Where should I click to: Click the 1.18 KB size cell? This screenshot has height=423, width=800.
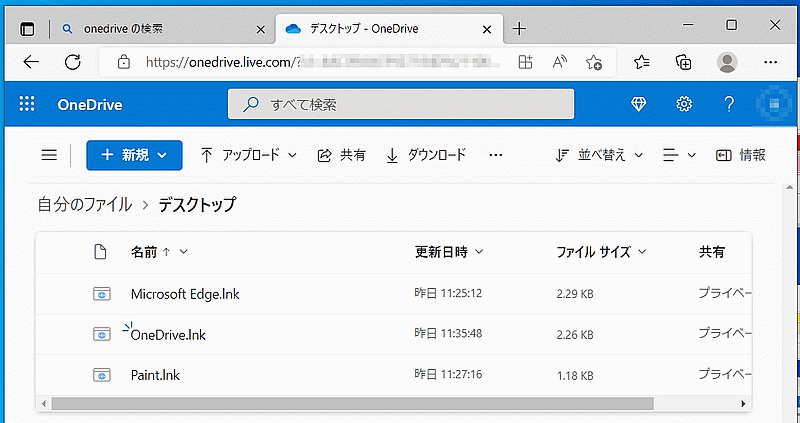575,376
